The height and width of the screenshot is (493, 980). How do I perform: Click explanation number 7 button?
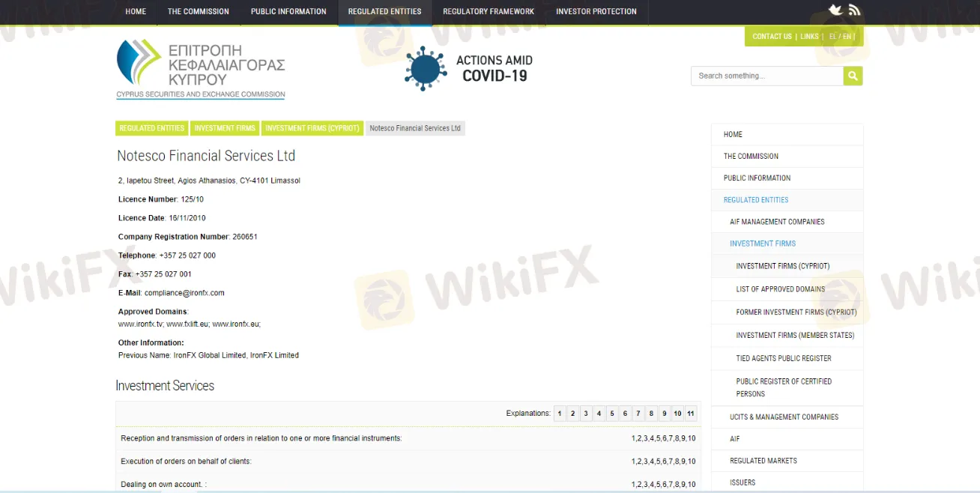[638, 414]
